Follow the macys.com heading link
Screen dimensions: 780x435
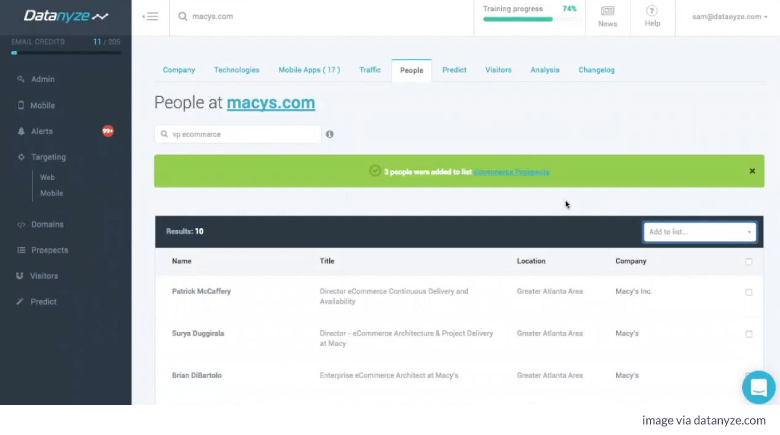coord(271,103)
